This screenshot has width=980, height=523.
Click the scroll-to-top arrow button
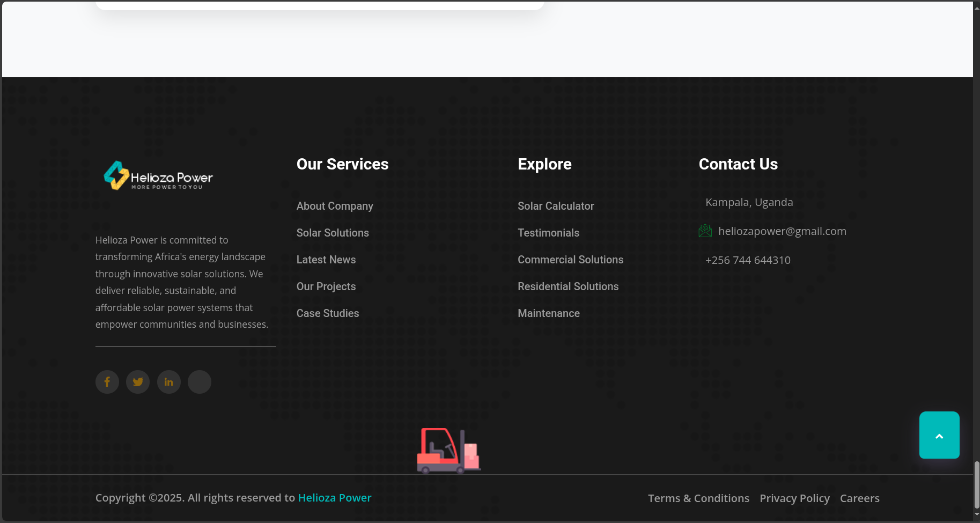click(939, 435)
